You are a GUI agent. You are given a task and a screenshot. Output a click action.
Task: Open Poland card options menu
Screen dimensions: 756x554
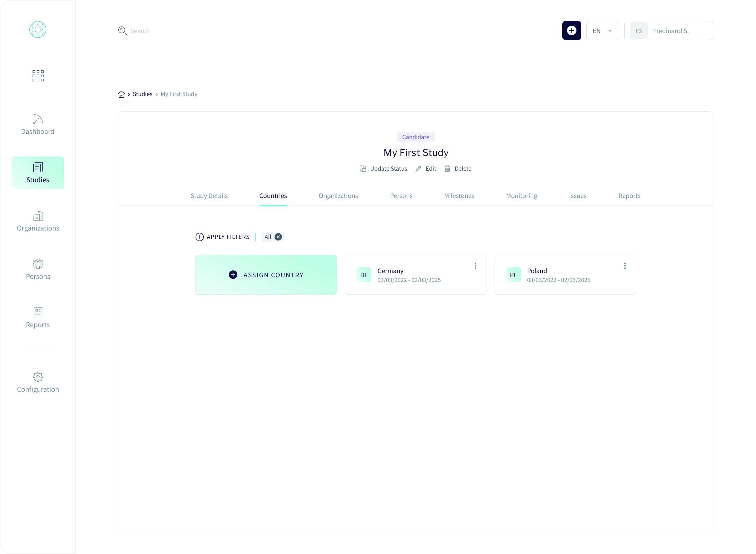coord(624,266)
